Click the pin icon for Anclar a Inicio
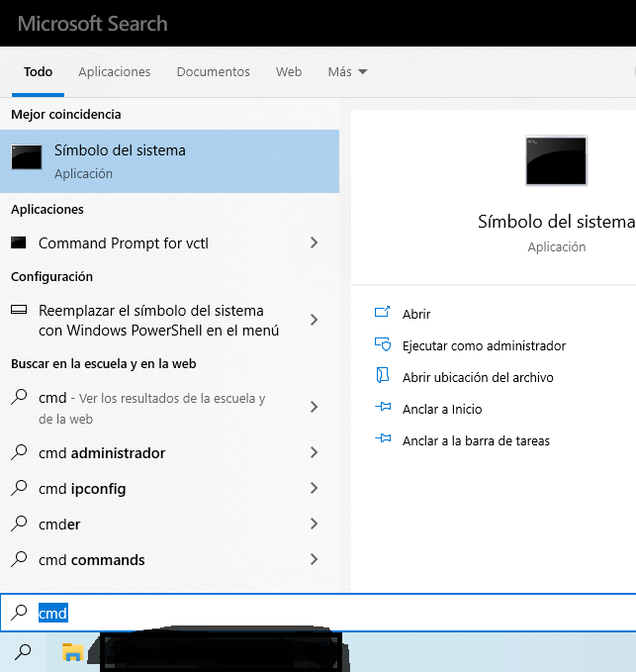The image size is (636, 672). coord(383,407)
